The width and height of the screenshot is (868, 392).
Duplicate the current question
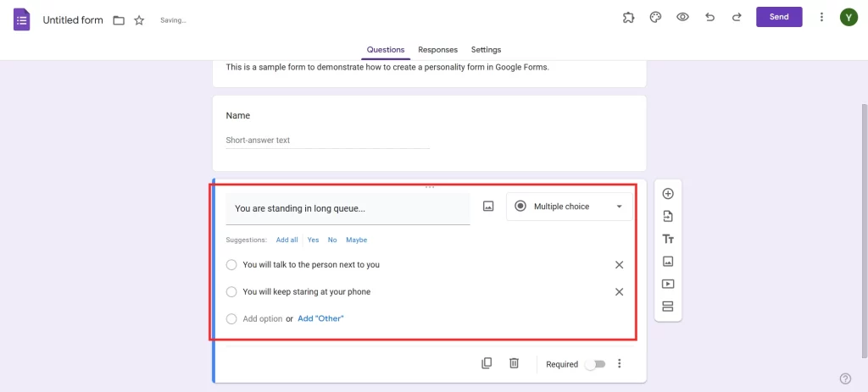coord(487,363)
